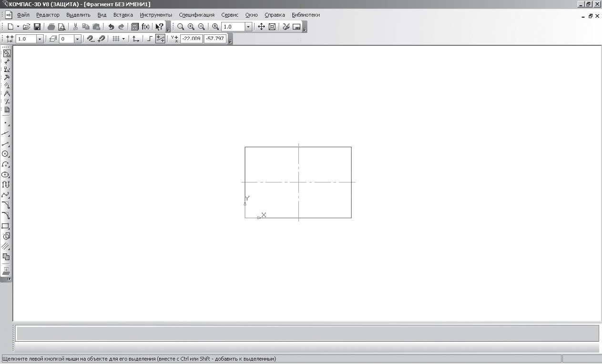Click the X coordinate input field

(x=192, y=39)
